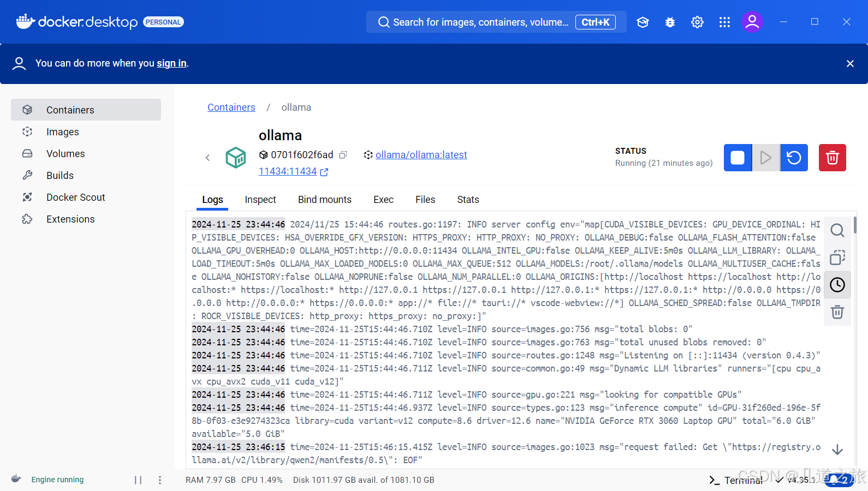Click the sign in link in banner

click(171, 63)
